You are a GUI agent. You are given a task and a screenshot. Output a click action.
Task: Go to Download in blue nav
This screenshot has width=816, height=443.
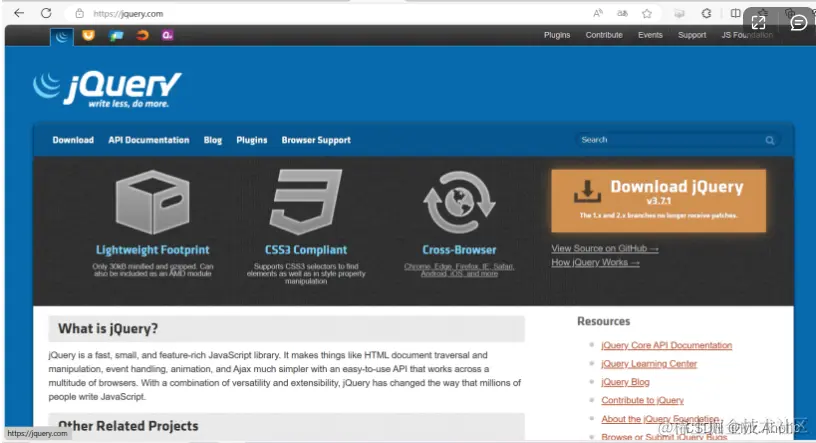[x=73, y=140]
